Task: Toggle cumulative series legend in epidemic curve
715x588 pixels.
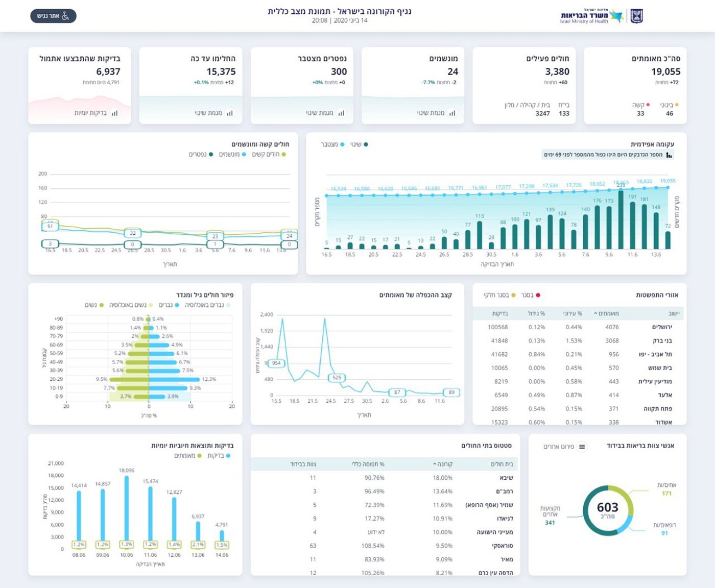Action: 333,144
